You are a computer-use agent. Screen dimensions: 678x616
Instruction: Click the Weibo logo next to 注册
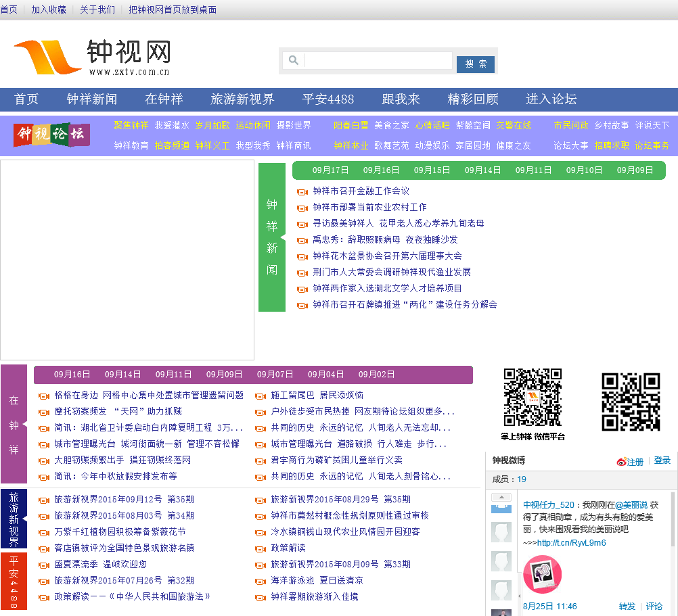(x=621, y=462)
